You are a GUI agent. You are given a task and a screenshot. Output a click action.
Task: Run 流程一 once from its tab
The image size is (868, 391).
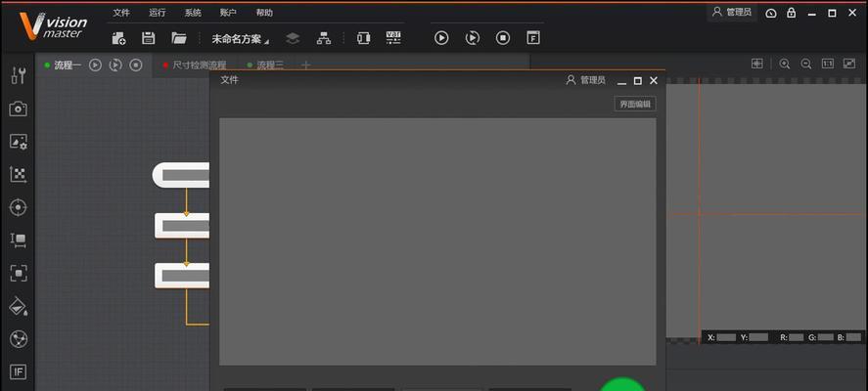95,65
